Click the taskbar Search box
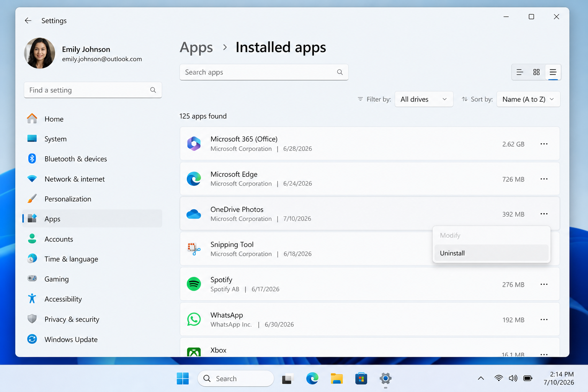The height and width of the screenshot is (392, 588). coord(236,379)
